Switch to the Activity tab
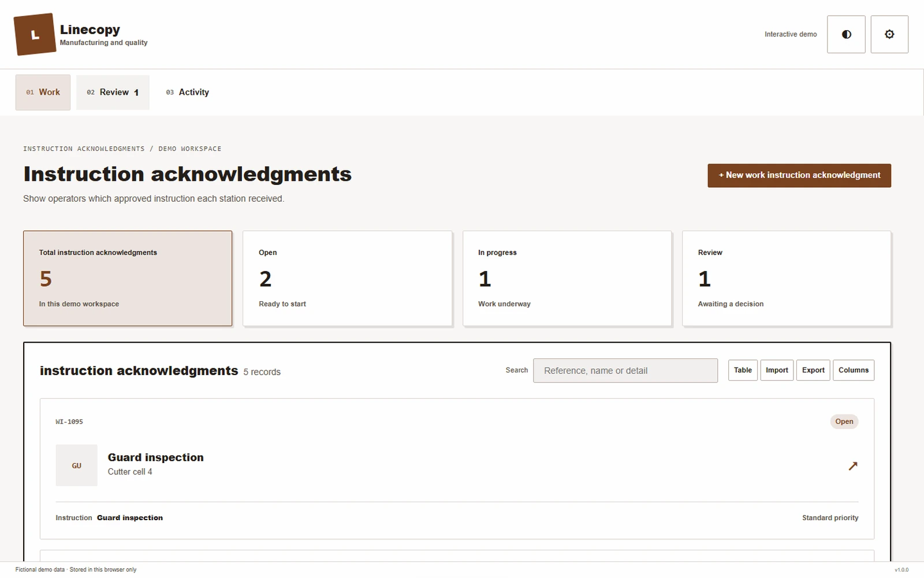Image resolution: width=924 pixels, height=578 pixels. point(187,92)
